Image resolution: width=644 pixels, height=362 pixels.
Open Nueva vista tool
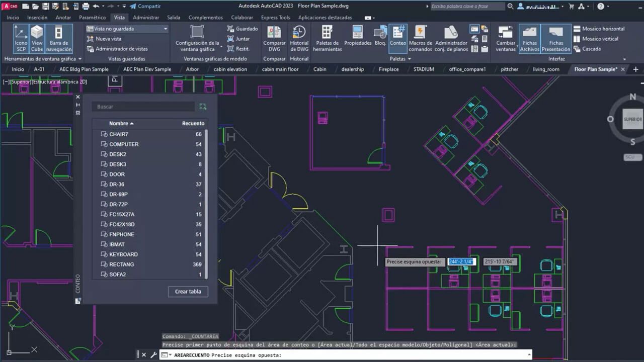(x=104, y=39)
